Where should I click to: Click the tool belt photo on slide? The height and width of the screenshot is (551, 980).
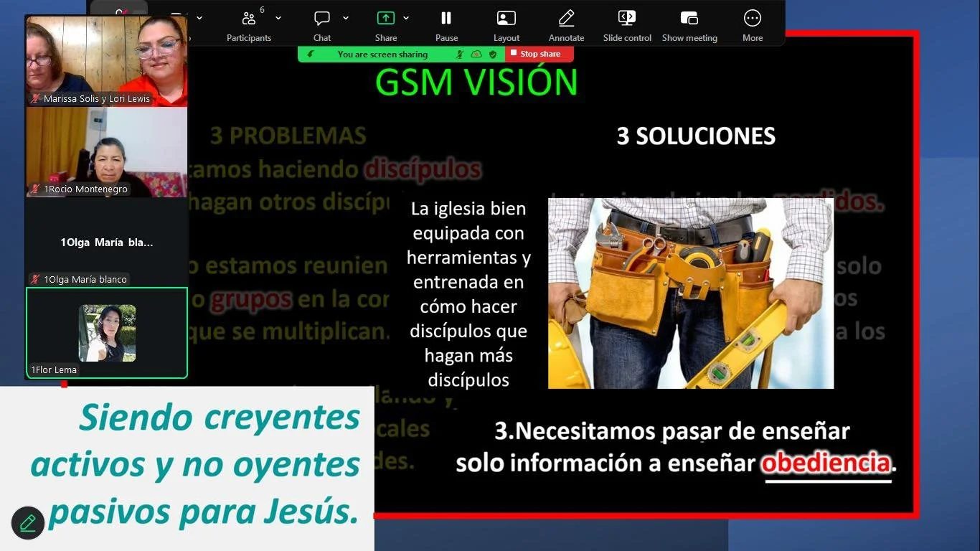691,293
